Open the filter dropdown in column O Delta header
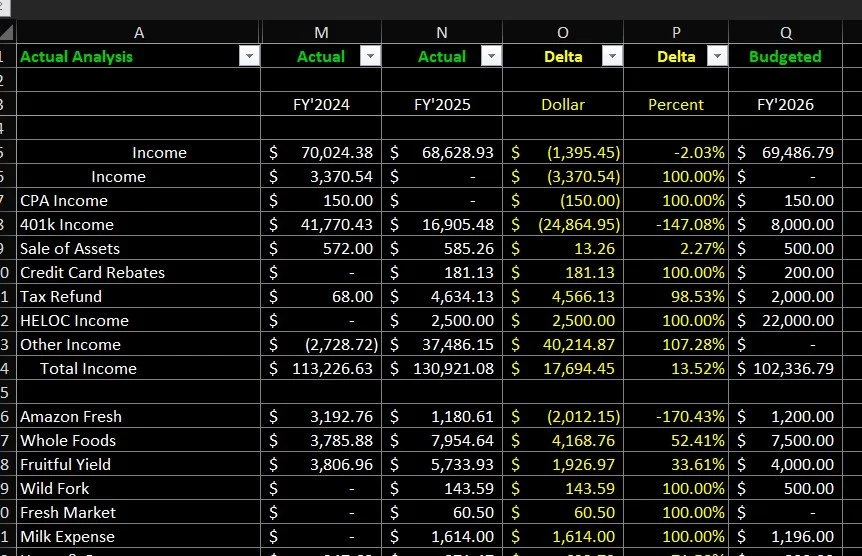 pos(612,56)
